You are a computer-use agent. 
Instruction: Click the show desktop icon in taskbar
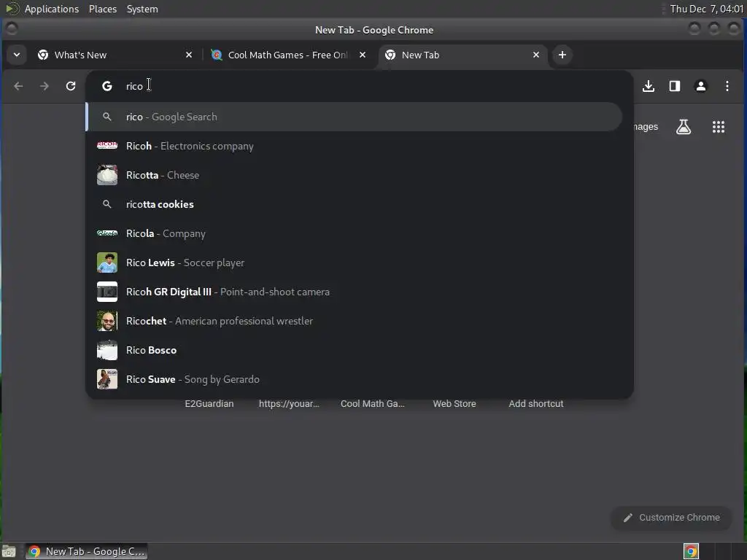(x=9, y=551)
